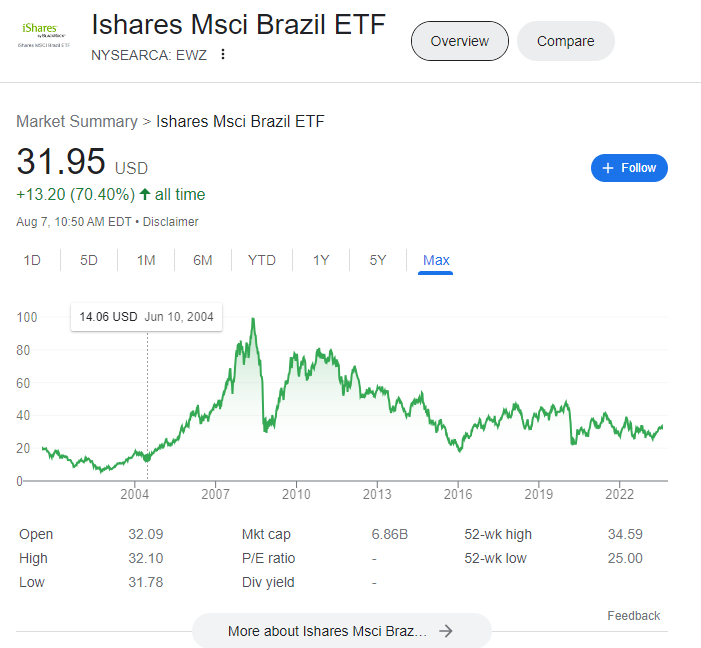Click the plus icon on Follow button
701x648 pixels.
pyautogui.click(x=608, y=168)
